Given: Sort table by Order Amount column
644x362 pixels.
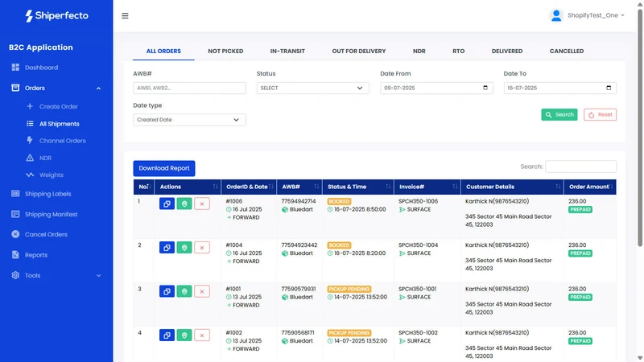Looking at the screenshot, I should [x=590, y=187].
